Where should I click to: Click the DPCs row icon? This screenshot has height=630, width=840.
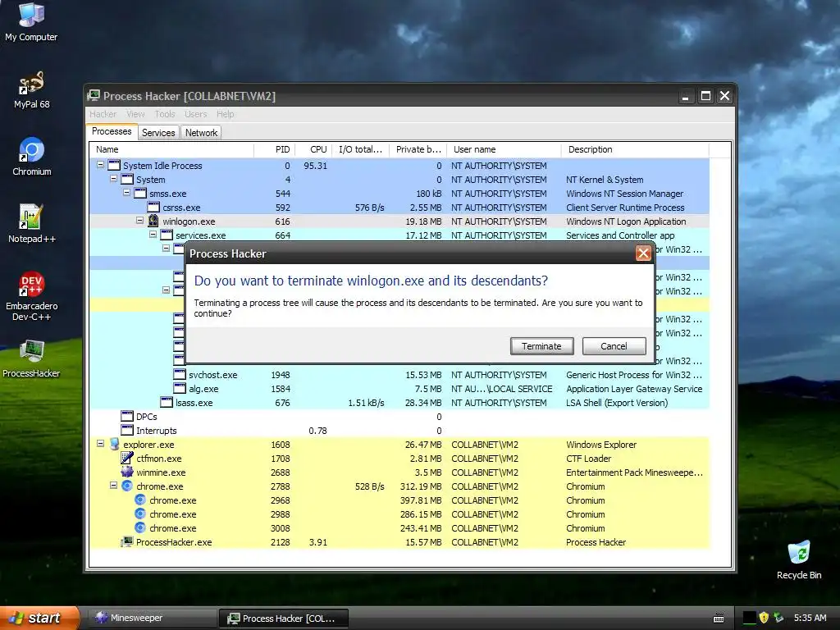(x=127, y=416)
